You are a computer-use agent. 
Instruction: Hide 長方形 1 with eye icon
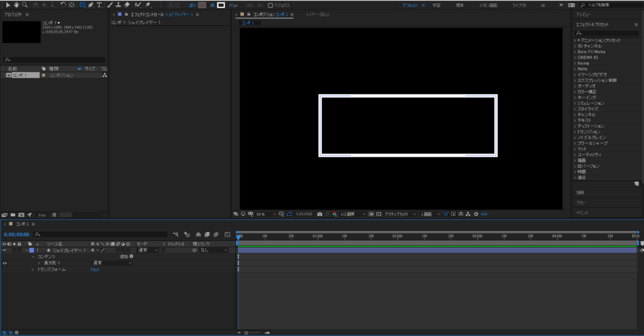4,263
